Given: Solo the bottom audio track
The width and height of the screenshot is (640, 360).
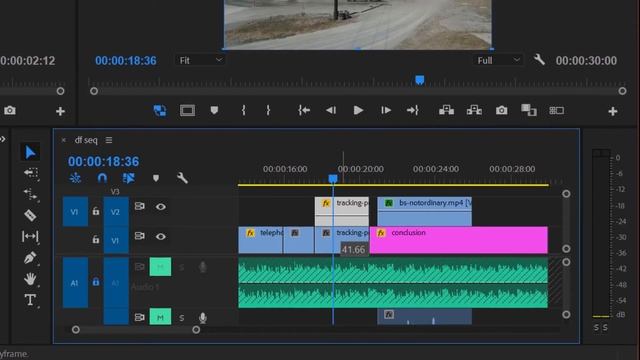Looking at the screenshot, I should [182, 318].
